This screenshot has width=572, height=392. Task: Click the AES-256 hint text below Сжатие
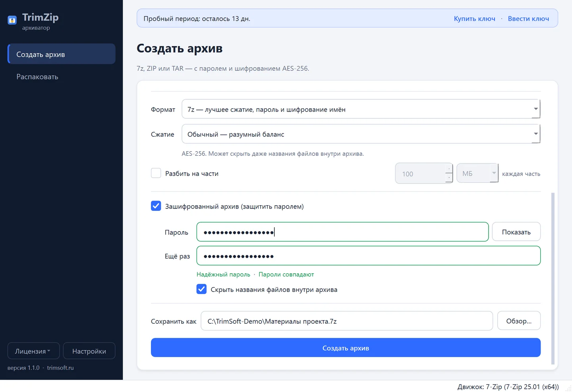(272, 154)
